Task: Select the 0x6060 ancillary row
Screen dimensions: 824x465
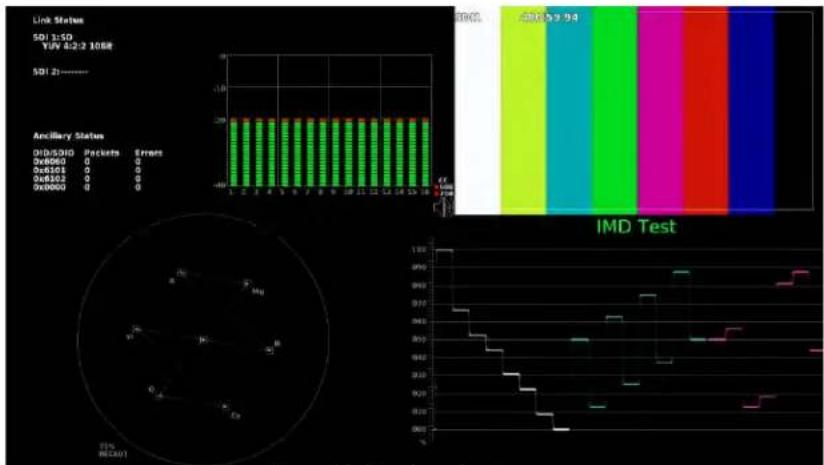Action: (x=87, y=162)
